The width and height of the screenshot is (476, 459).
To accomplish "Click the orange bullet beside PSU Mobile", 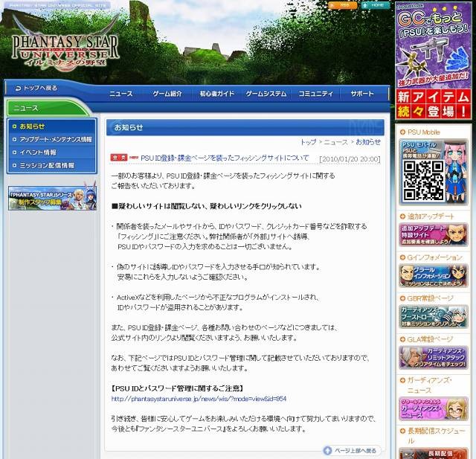I will click(x=403, y=132).
